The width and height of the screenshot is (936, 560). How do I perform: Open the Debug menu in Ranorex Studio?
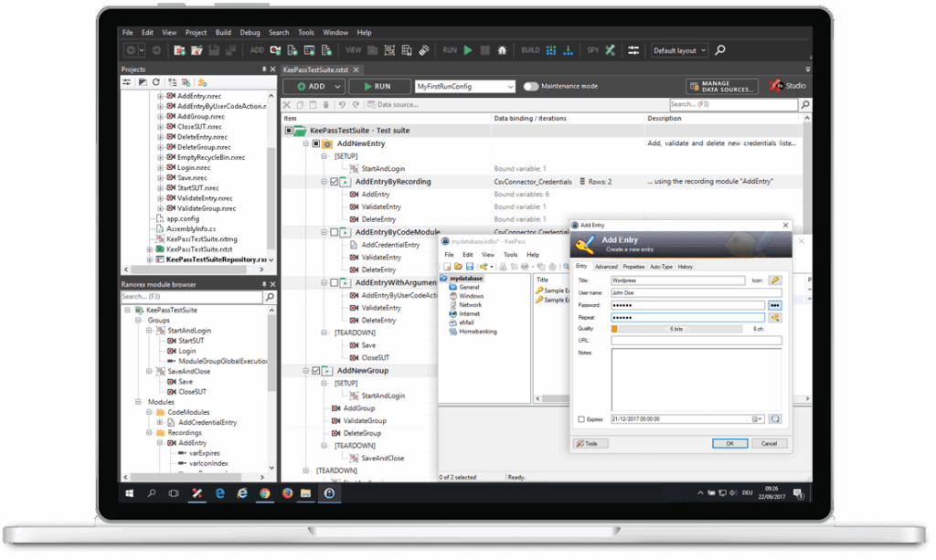pos(250,33)
